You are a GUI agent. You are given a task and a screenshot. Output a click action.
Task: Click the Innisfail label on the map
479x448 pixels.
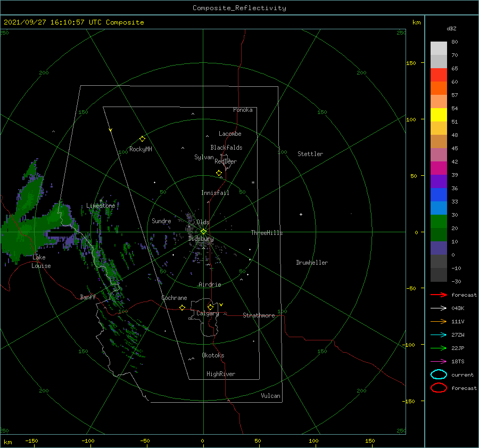215,193
